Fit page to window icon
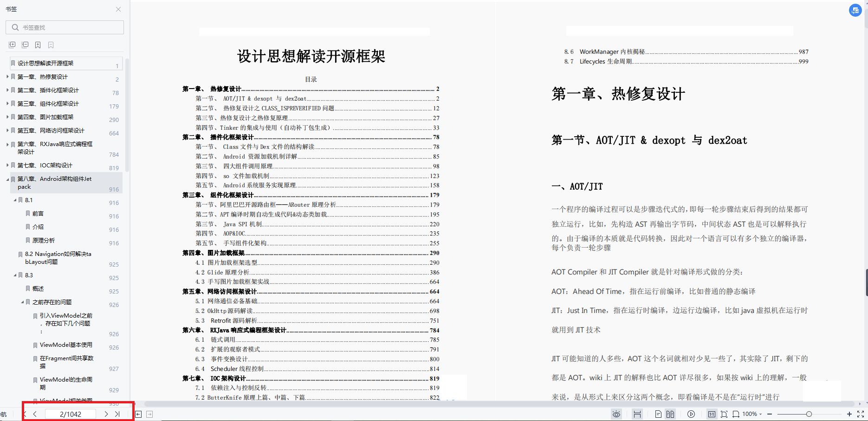The width and height of the screenshot is (868, 421). click(x=724, y=414)
